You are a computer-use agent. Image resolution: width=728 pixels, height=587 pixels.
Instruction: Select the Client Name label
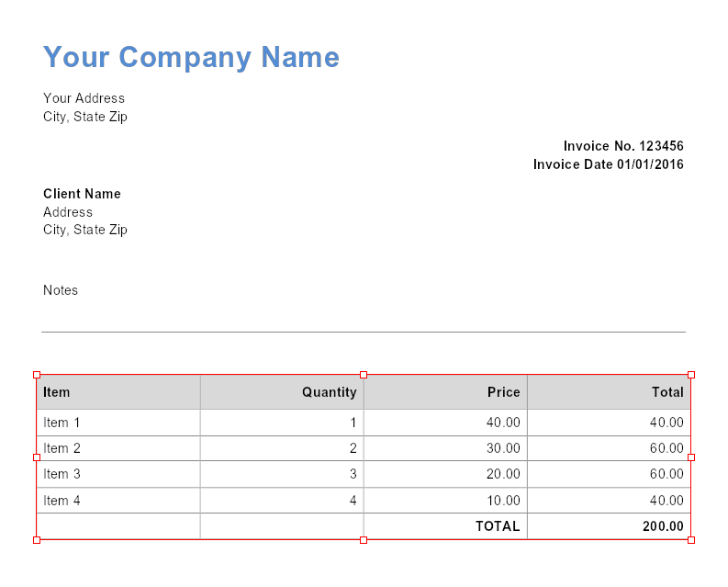[82, 194]
